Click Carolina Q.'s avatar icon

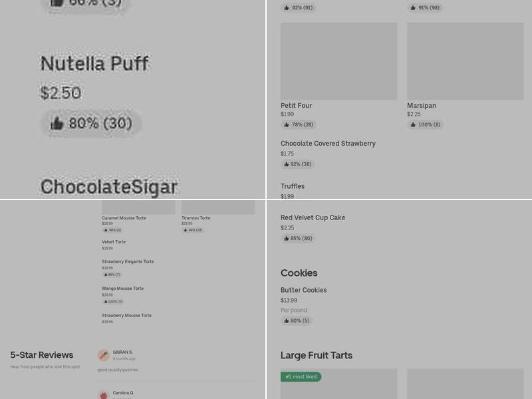104,395
